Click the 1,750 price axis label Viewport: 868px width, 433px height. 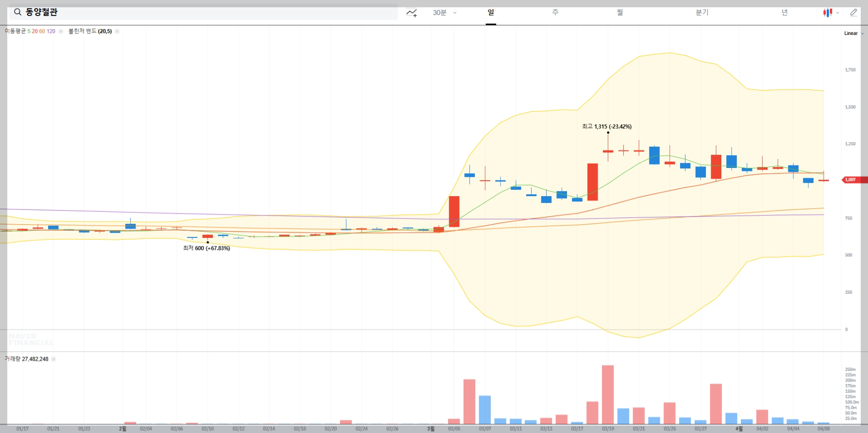(850, 70)
